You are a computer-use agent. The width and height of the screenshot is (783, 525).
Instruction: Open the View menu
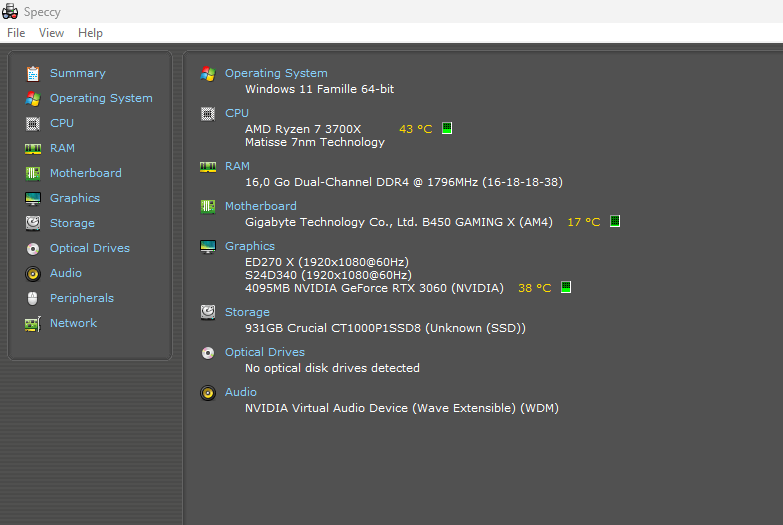pos(51,33)
